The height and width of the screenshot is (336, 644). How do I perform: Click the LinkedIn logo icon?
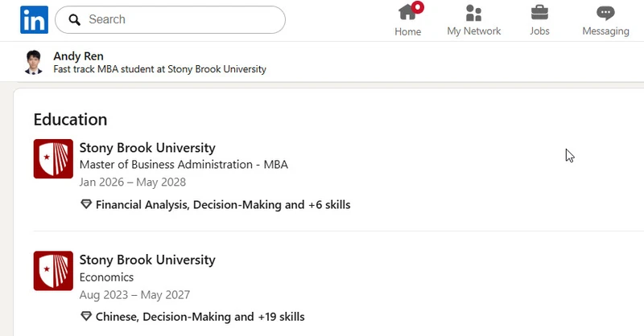pyautogui.click(x=34, y=19)
